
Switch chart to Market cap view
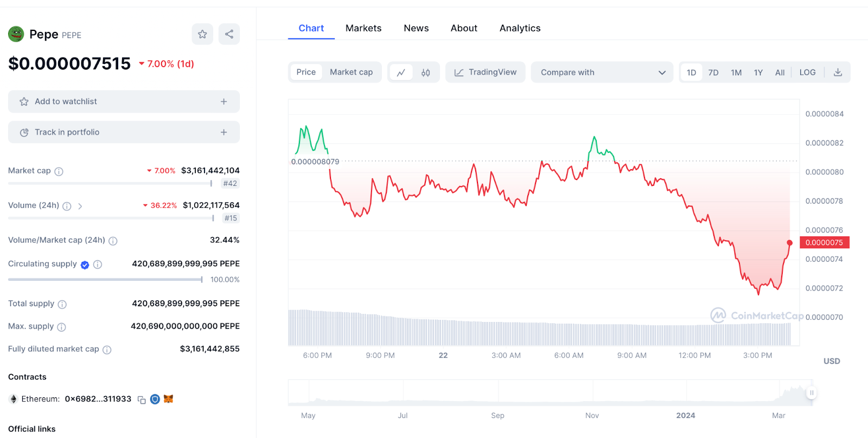351,72
